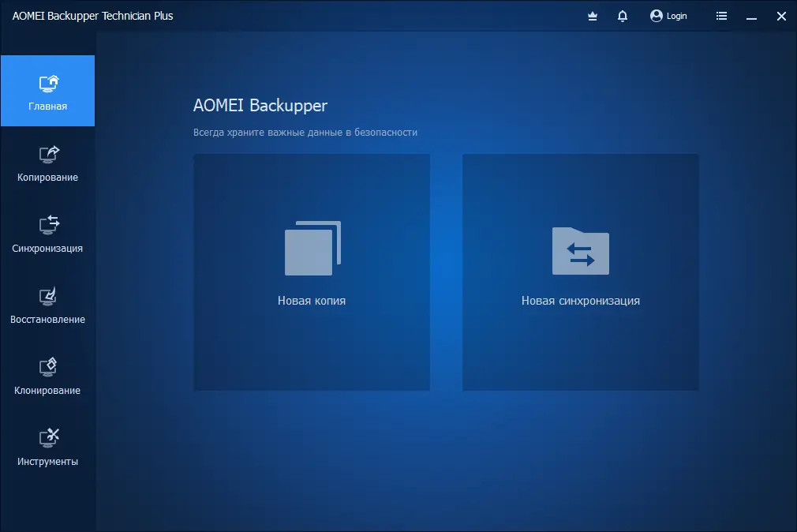Minimize the AOMEI Backupper window
This screenshot has height=532, width=797.
pos(750,15)
